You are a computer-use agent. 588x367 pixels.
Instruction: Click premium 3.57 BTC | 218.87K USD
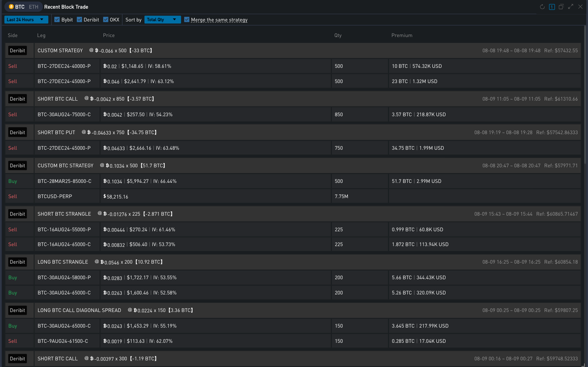click(418, 114)
